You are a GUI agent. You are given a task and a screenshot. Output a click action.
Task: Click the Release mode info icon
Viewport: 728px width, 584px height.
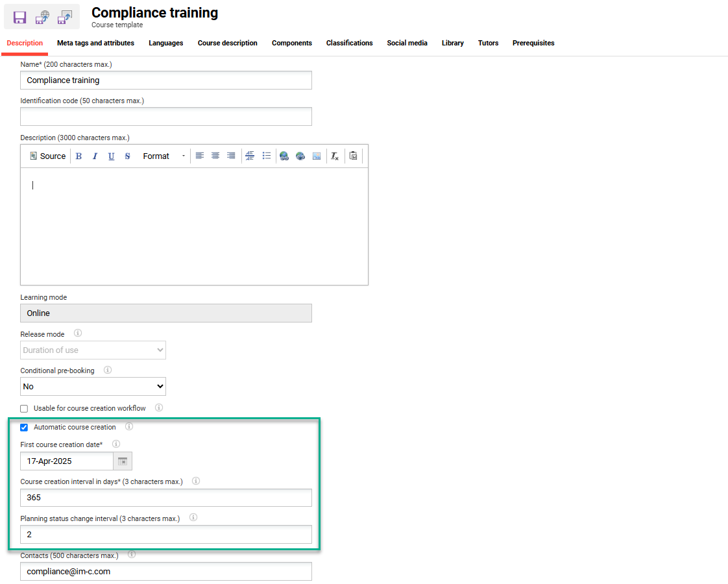coord(77,333)
